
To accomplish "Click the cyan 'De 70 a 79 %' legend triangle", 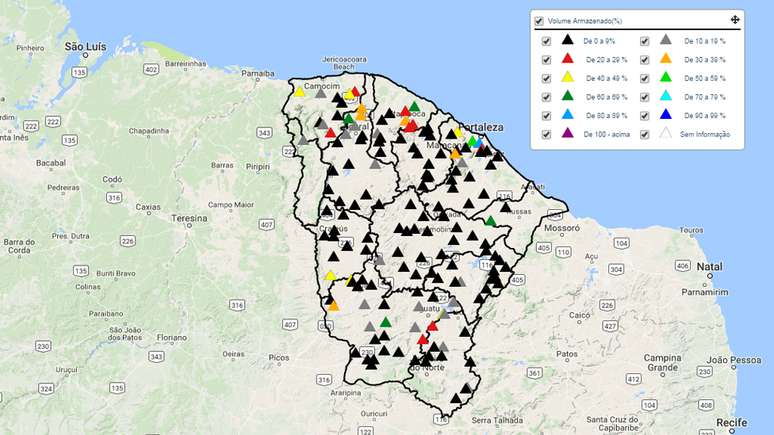I will tap(665, 97).
